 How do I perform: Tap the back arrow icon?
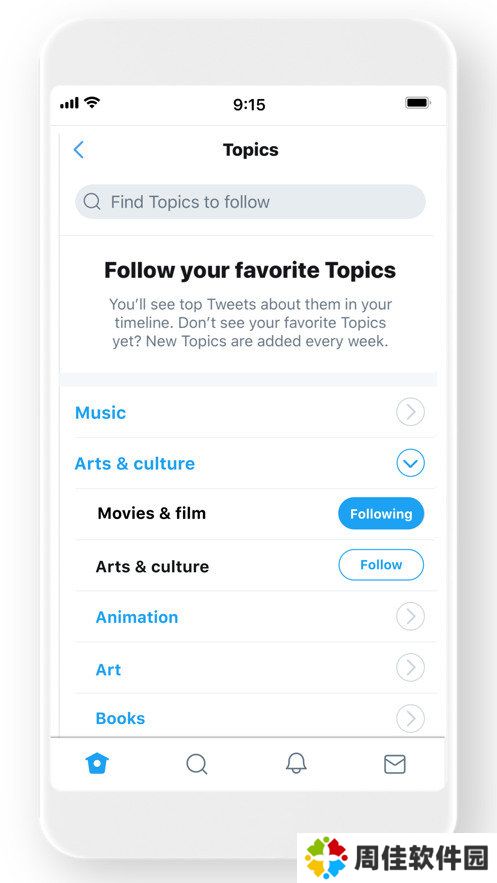[79, 150]
